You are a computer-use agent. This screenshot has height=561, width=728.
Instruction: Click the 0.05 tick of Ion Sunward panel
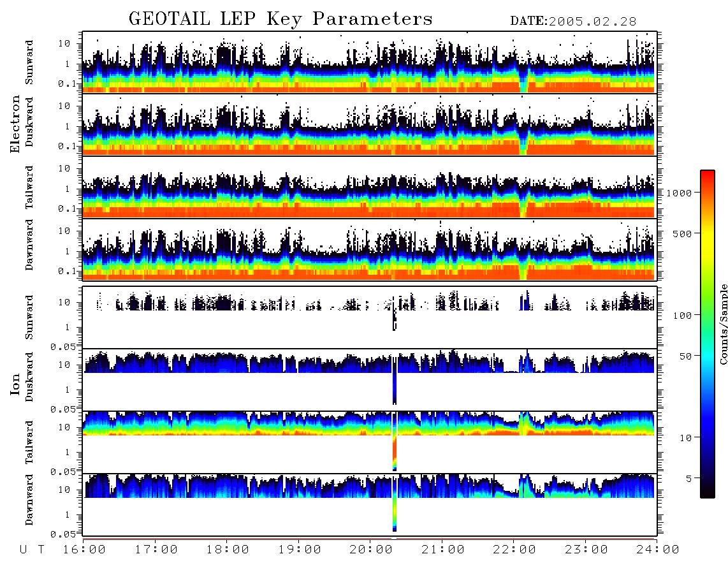coord(64,346)
